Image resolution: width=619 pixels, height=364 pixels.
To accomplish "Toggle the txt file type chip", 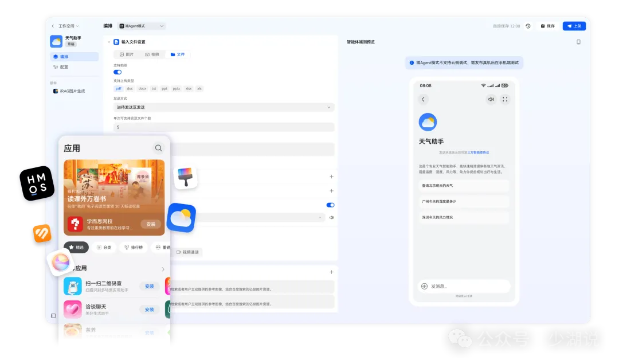I will [154, 89].
